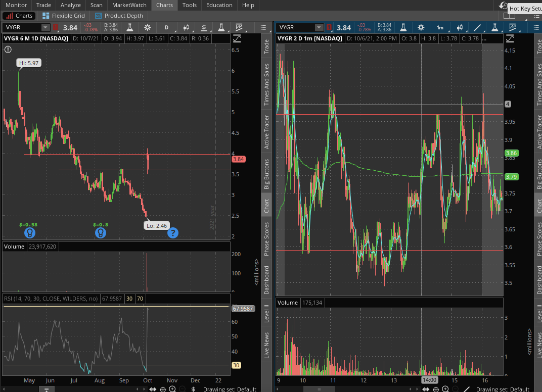Click the left chart VYGR symbol field
Screen dimensions: 542x392
pyautogui.click(x=22, y=27)
